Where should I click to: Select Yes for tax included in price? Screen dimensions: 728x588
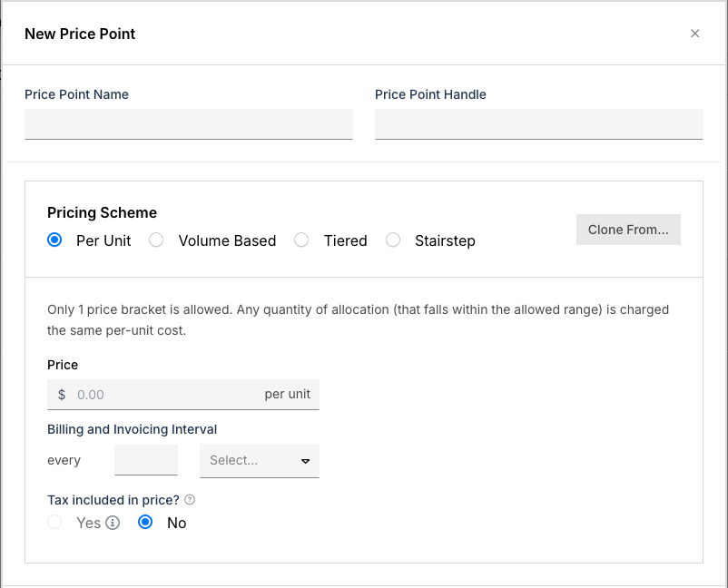coord(55,523)
